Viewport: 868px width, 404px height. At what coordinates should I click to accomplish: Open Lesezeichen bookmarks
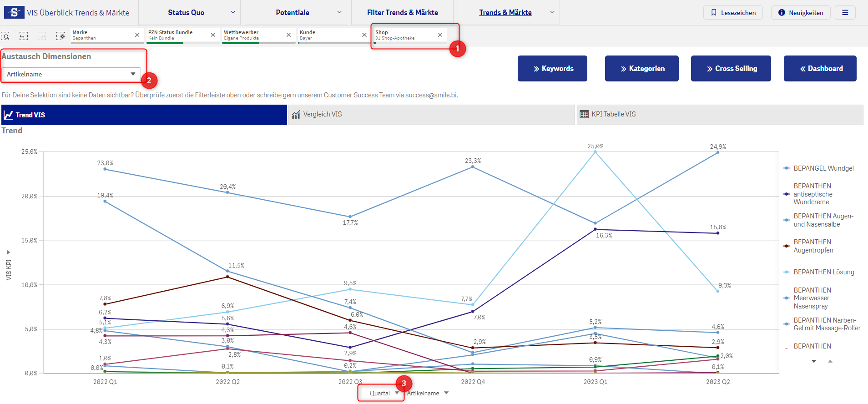pos(733,13)
